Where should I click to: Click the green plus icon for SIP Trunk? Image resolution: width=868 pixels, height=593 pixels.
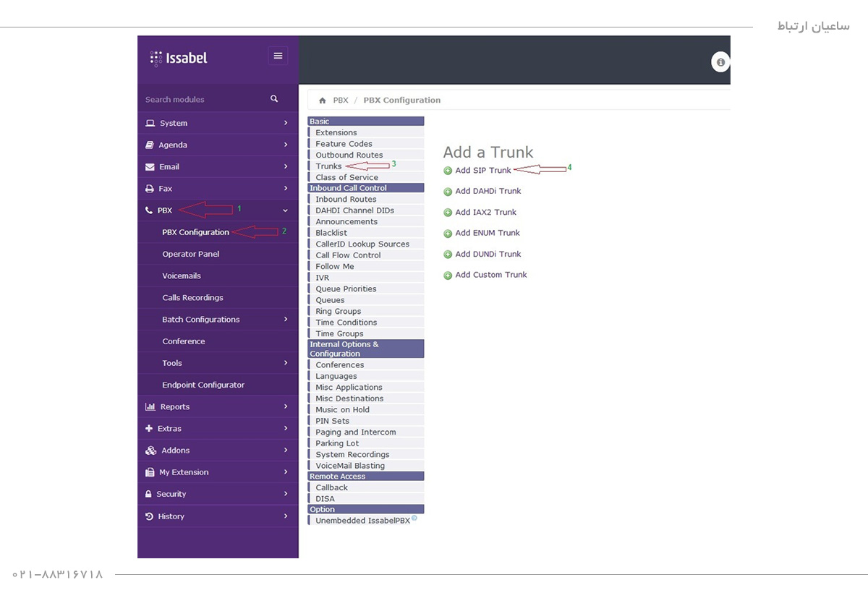point(448,171)
